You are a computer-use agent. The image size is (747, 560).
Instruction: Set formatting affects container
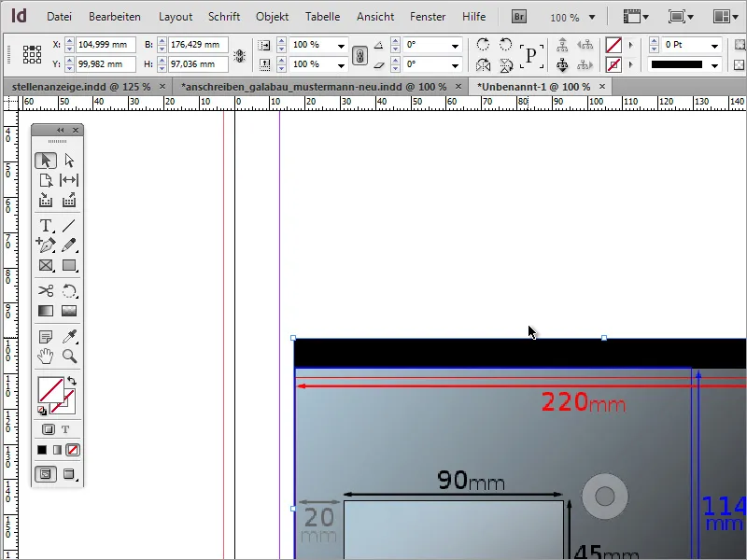click(49, 429)
